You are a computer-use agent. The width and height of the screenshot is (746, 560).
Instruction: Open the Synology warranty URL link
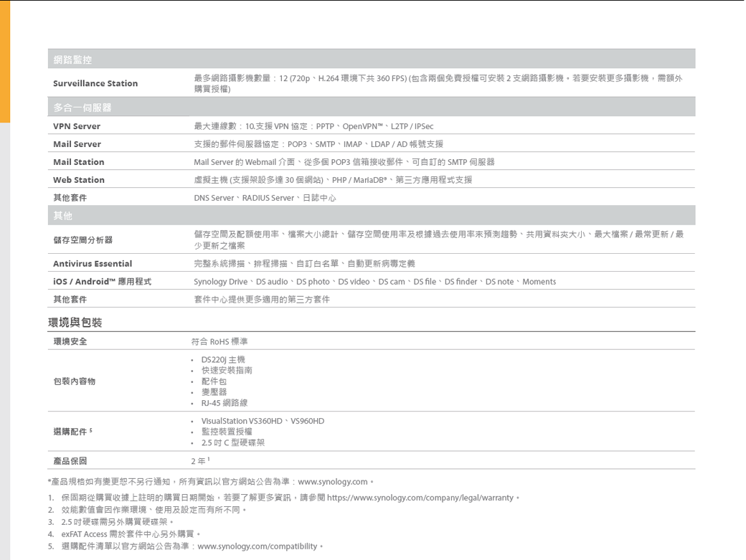click(420, 498)
